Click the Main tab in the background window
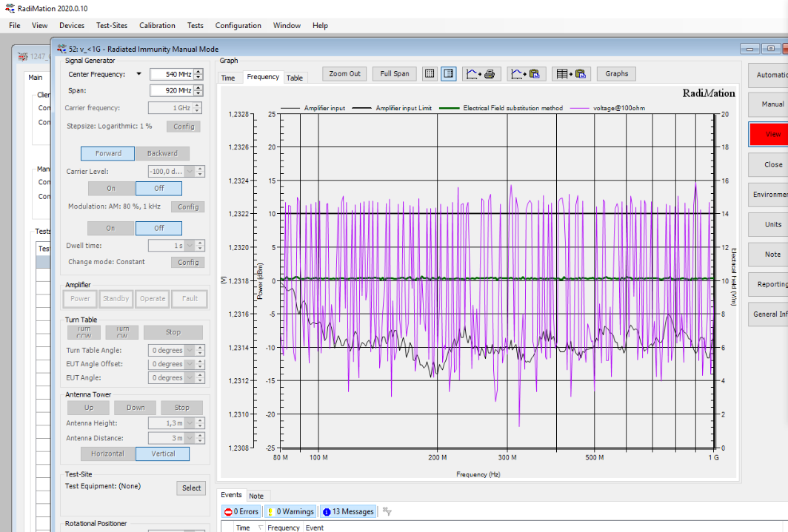 [36, 77]
